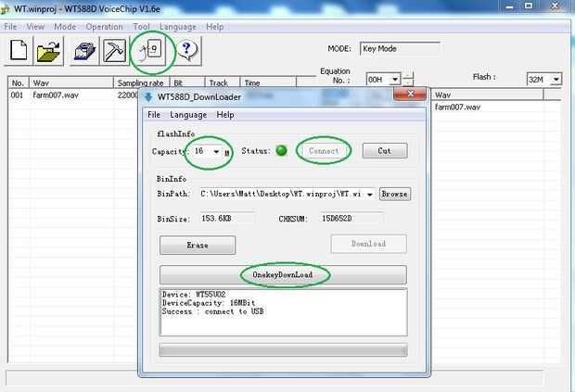The width and height of the screenshot is (575, 392).
Task: Select farm007.wav in right Wav list
Action: click(x=457, y=107)
